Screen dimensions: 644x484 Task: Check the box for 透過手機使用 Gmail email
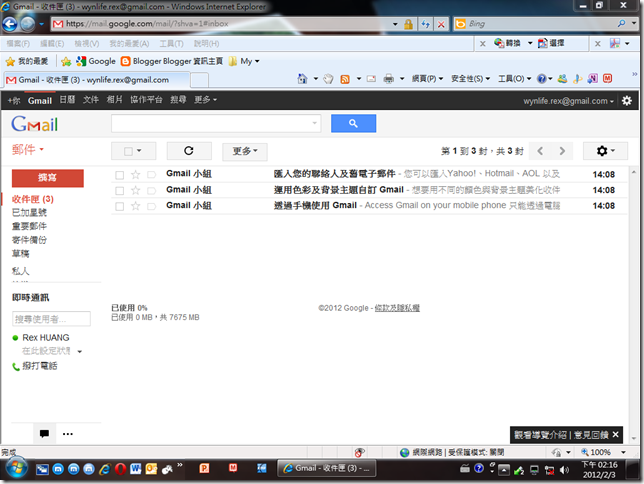(x=120, y=206)
